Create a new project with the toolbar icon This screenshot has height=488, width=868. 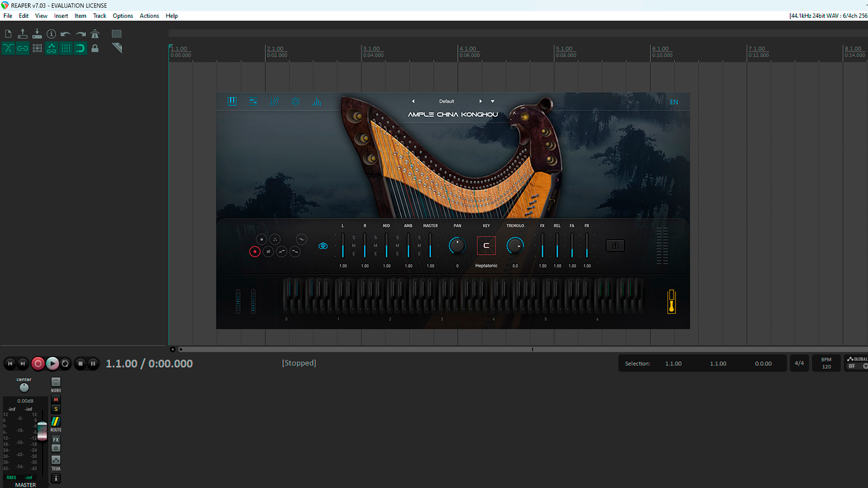point(8,34)
